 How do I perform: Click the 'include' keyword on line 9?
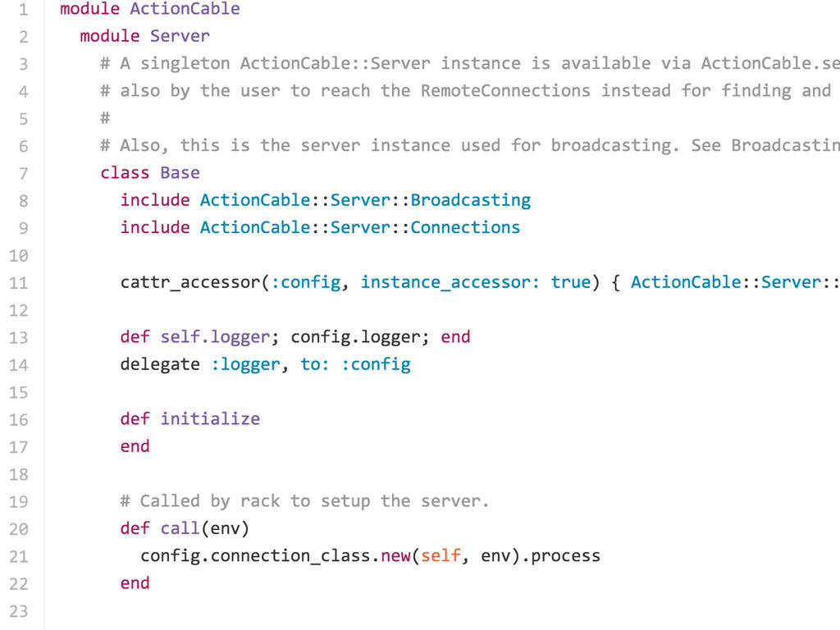[155, 227]
